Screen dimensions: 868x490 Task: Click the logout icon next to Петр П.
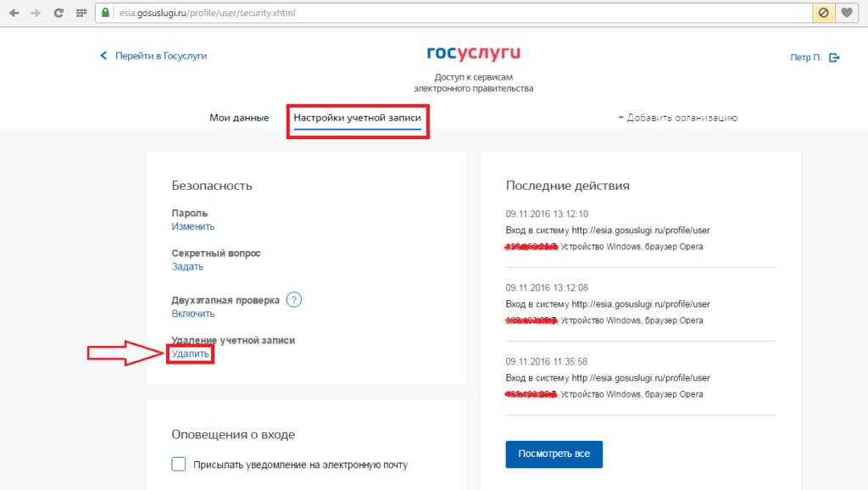click(834, 58)
